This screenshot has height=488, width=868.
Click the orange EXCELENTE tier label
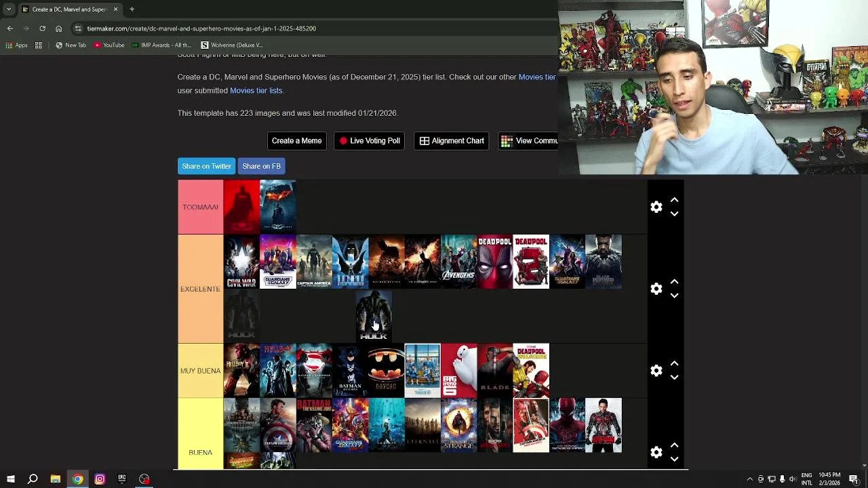[200, 289]
